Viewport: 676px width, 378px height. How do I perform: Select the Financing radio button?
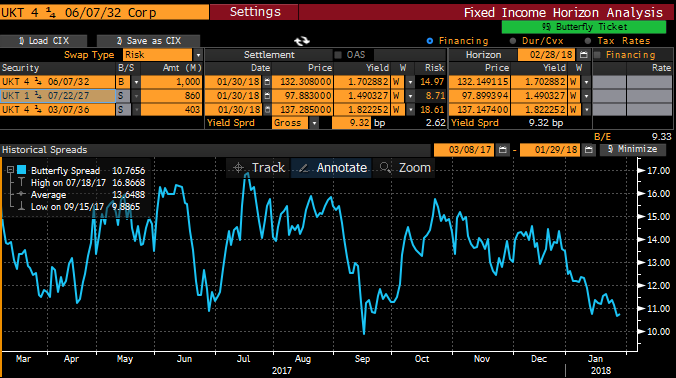429,41
